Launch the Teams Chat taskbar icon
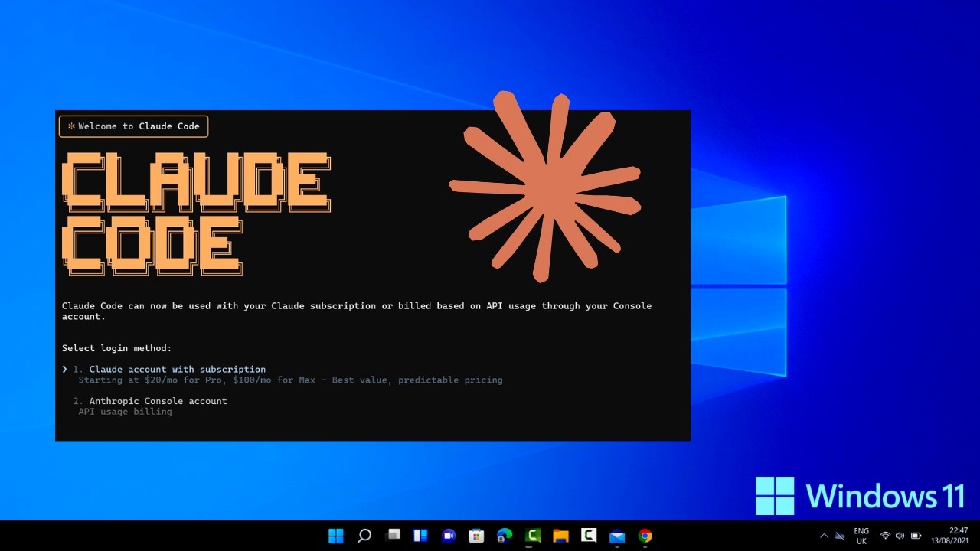Viewport: 980px width, 551px height. click(449, 536)
